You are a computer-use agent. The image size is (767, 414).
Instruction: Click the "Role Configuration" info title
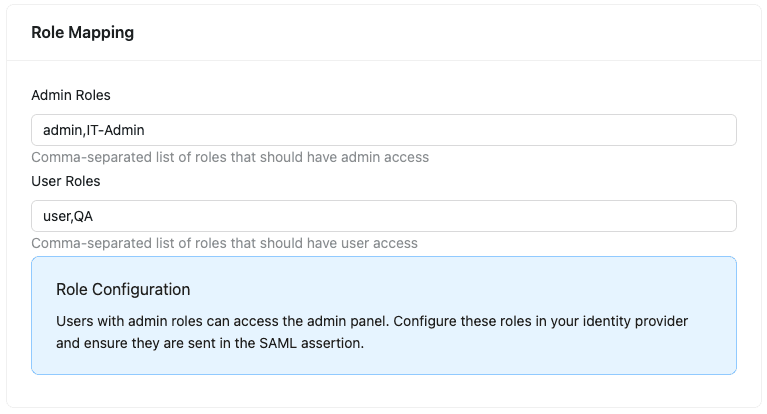[123, 289]
